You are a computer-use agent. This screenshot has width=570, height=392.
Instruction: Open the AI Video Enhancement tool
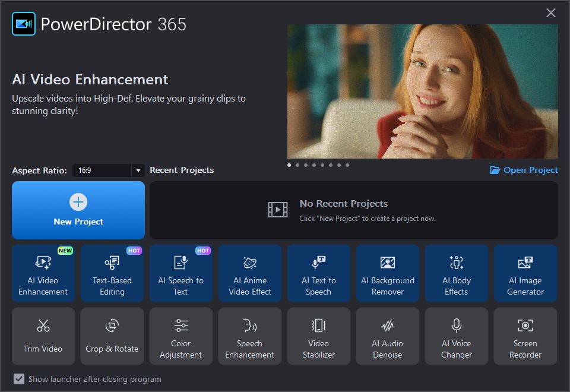[43, 273]
